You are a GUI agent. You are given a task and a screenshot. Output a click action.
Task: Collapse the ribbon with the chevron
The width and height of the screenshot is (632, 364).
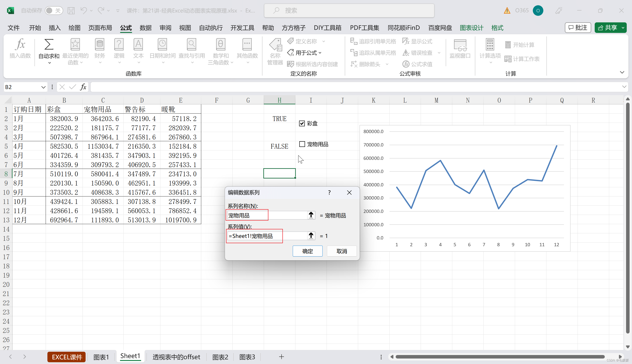(622, 73)
